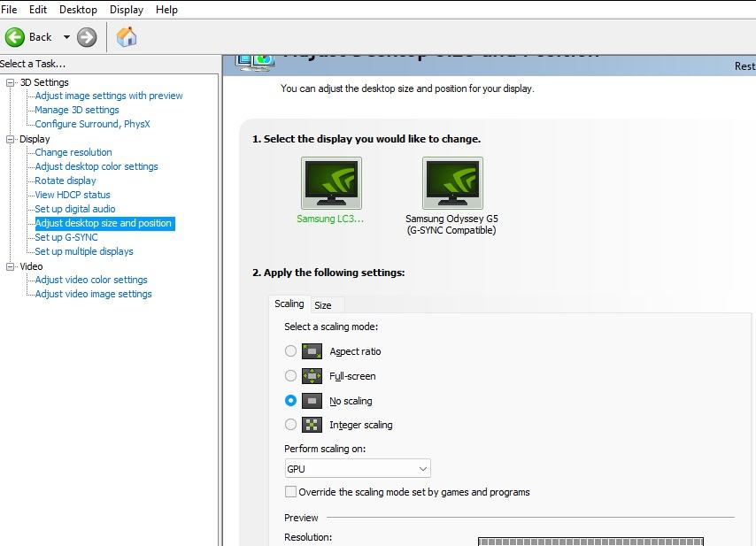Open the Help menu

166,10
